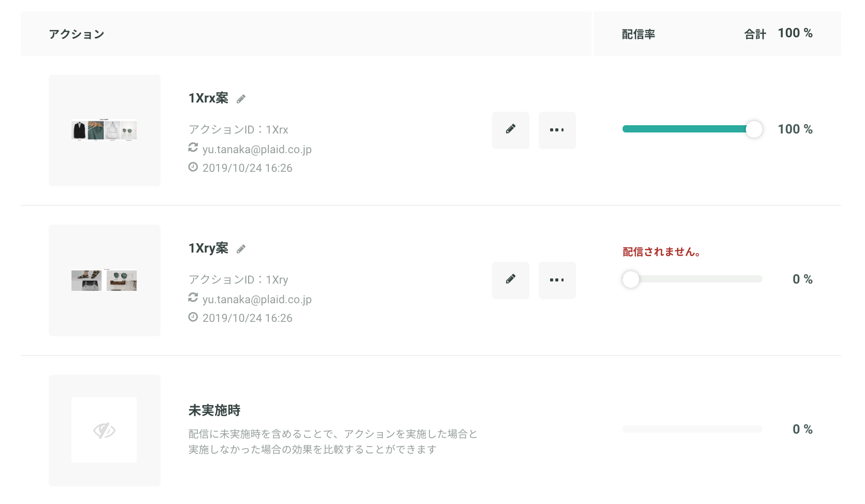This screenshot has height=504, width=865.
Task: Open the 1Xry案 preview thumbnail
Action: (105, 280)
